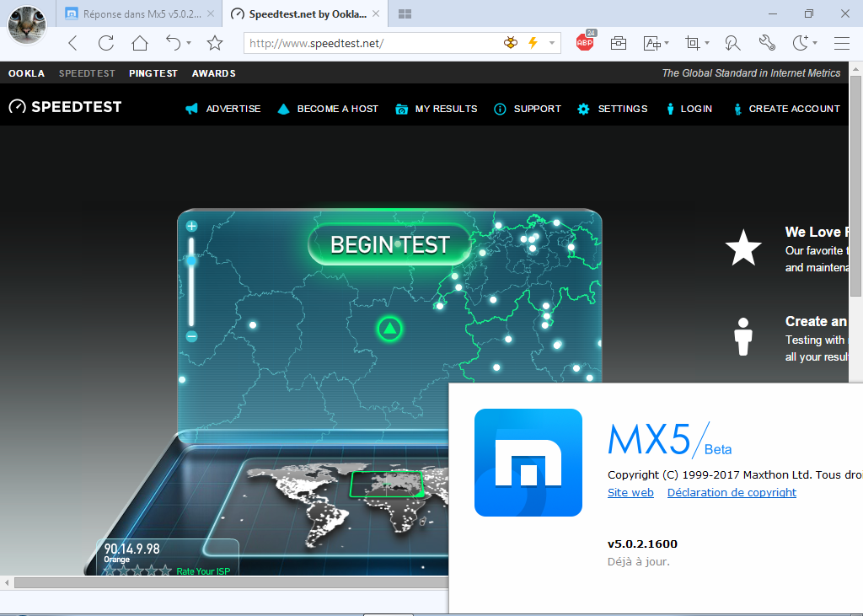The width and height of the screenshot is (863, 616).
Task: Click the find magnifier icon in the toolbar
Action: point(732,43)
